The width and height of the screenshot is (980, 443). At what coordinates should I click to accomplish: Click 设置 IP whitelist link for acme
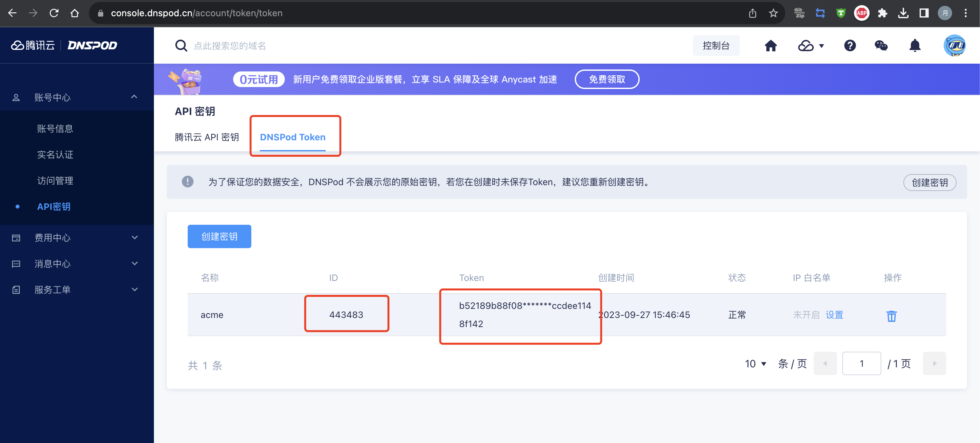834,315
